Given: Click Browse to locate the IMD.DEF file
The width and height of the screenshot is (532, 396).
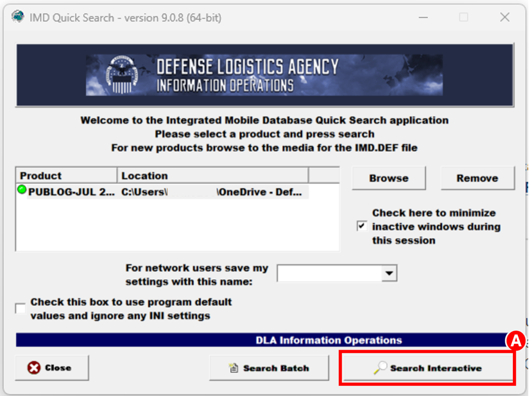Looking at the screenshot, I should pyautogui.click(x=389, y=178).
